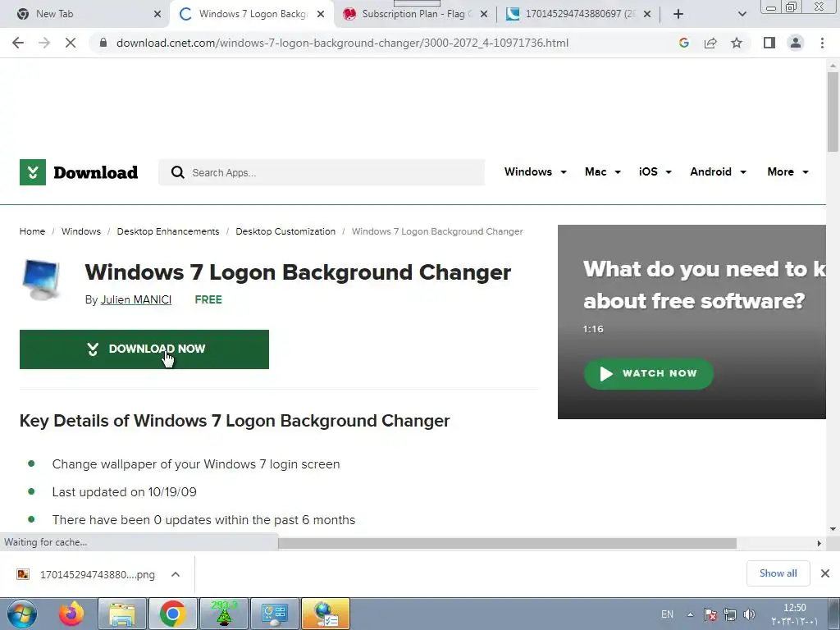
Task: Click the horizontal scrollbar thumb
Action: tap(507, 543)
